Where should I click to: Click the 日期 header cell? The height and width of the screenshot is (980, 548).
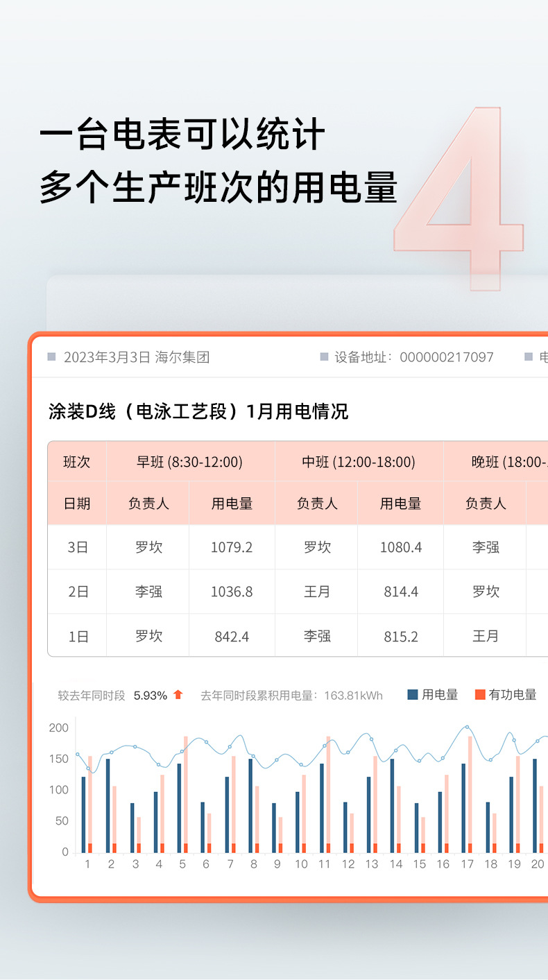pyautogui.click(x=77, y=504)
